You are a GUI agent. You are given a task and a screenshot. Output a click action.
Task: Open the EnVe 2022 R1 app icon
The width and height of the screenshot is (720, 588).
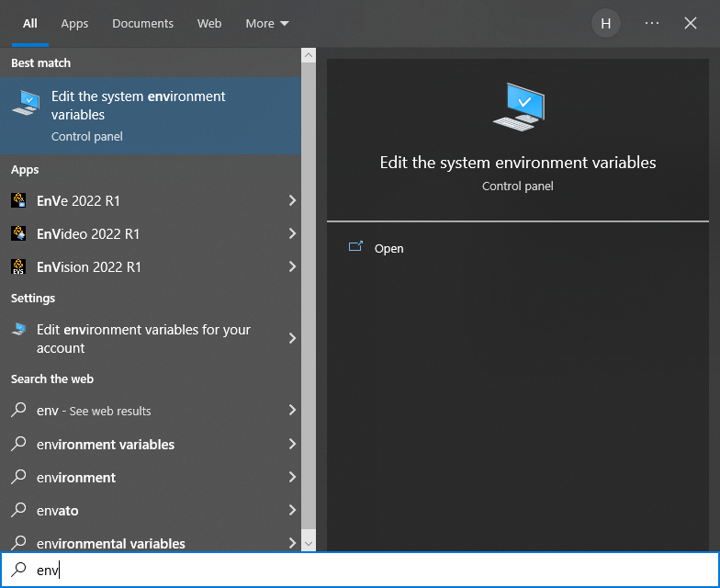coord(18,200)
